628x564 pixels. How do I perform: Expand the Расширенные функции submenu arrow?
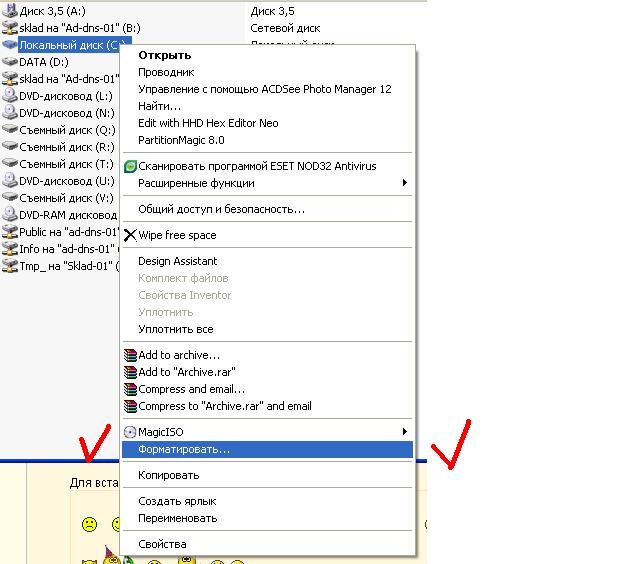coord(405,183)
